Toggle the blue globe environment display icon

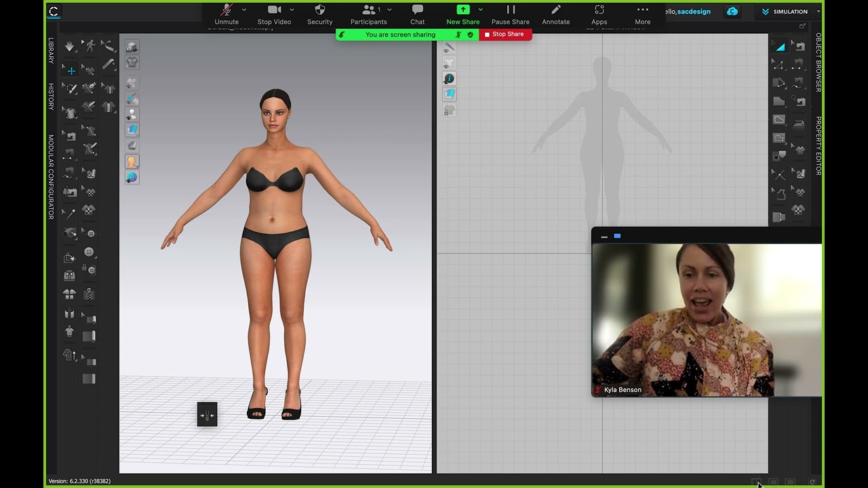click(x=132, y=178)
